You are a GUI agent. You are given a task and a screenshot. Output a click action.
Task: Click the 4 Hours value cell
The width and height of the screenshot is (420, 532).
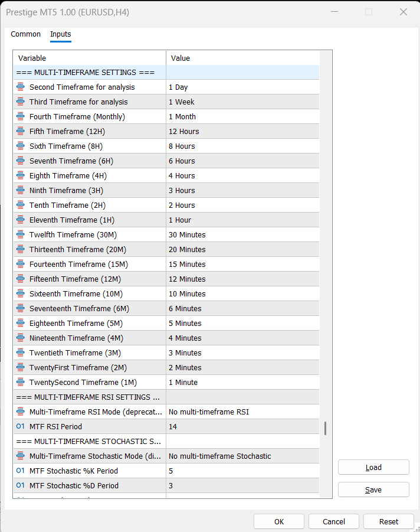pyautogui.click(x=242, y=175)
